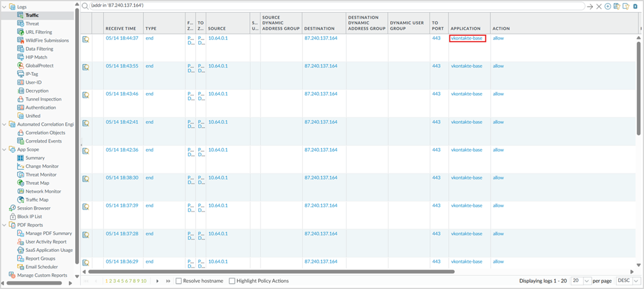This screenshot has height=289, width=644.
Task: Select Session Browser in the sidebar
Action: 33,208
